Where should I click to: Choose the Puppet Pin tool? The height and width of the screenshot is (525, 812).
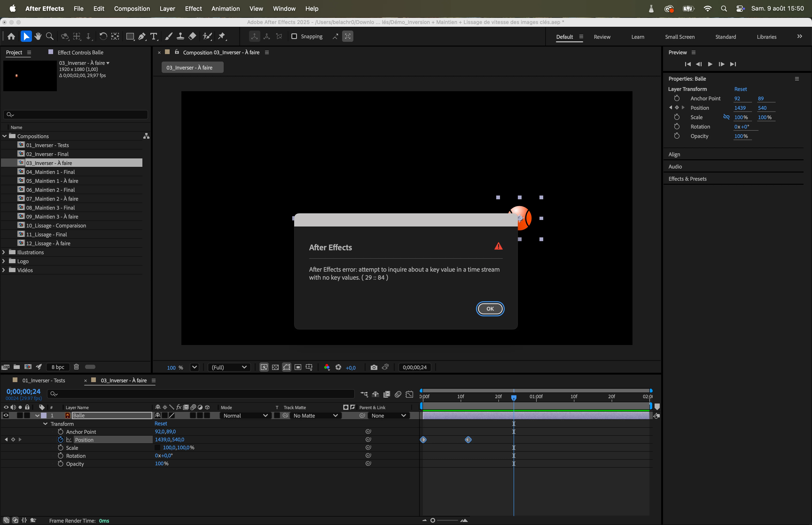(222, 36)
